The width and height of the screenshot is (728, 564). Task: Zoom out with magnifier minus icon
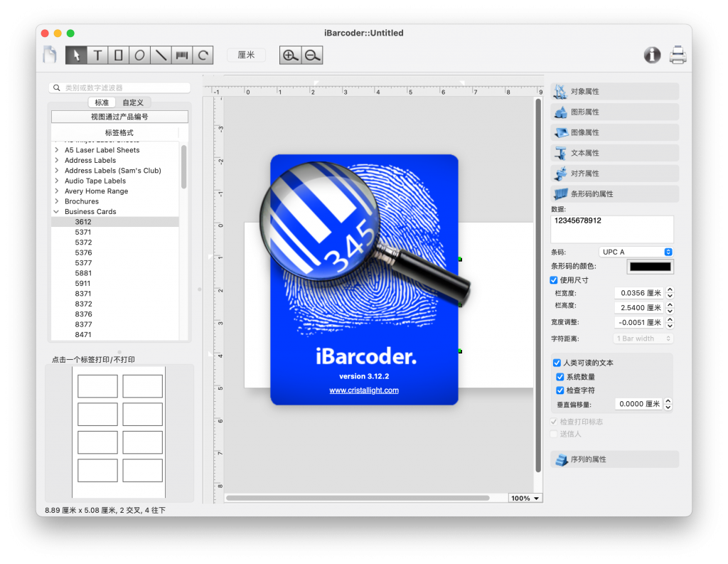click(x=312, y=55)
